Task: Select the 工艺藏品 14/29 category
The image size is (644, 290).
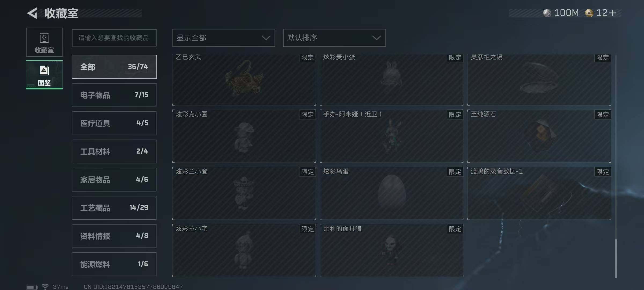Action: coord(114,208)
